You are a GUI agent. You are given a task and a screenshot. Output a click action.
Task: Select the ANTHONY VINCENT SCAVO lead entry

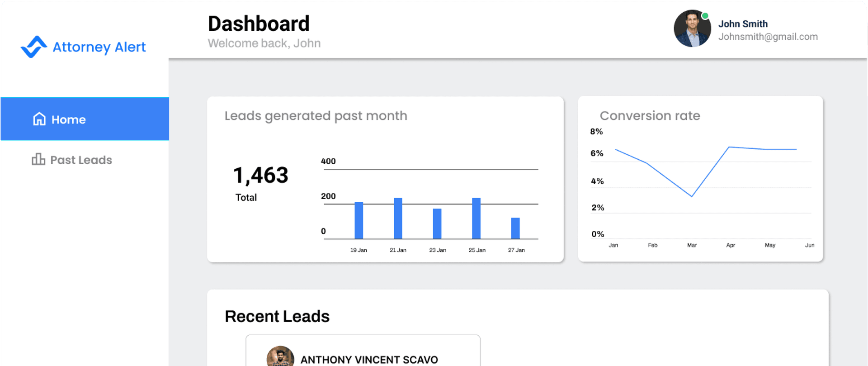click(369, 359)
